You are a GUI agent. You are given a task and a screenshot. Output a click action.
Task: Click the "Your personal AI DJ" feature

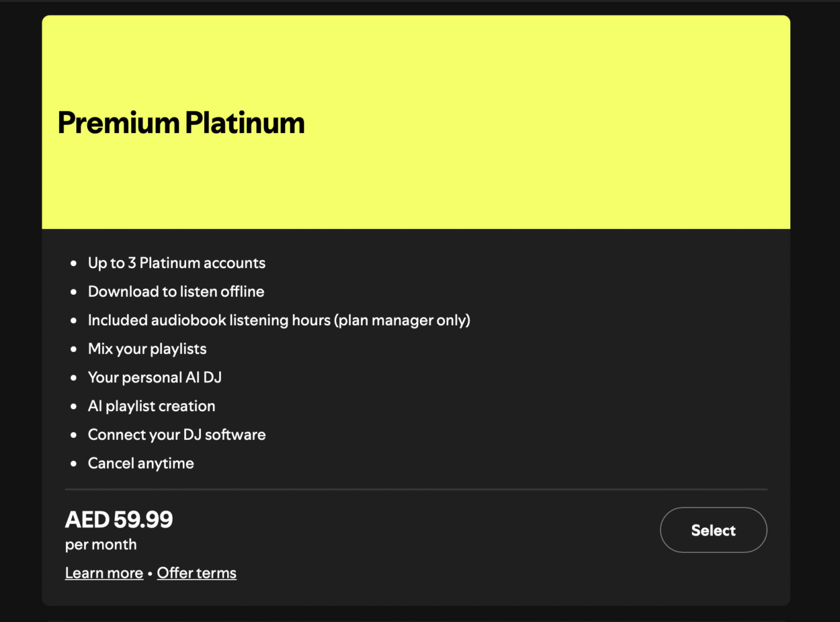[155, 378]
